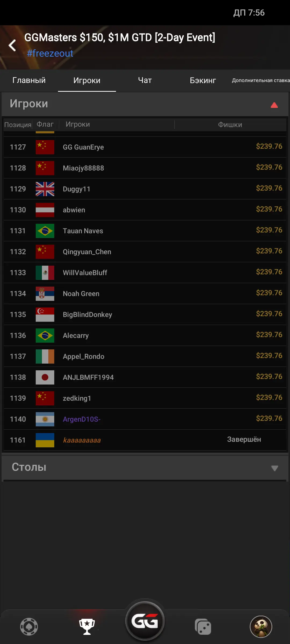Open the Бэкинг tab

click(x=203, y=80)
